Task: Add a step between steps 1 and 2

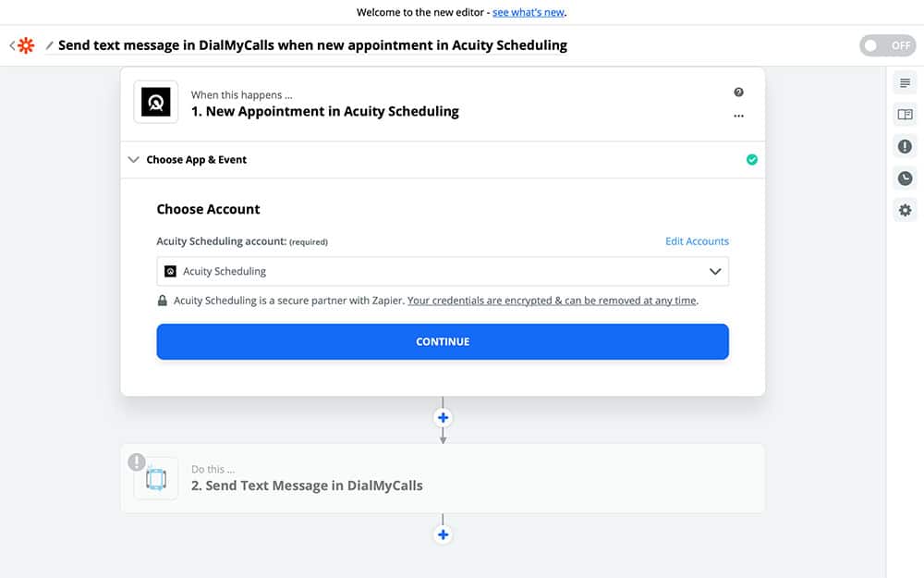Action: [443, 417]
